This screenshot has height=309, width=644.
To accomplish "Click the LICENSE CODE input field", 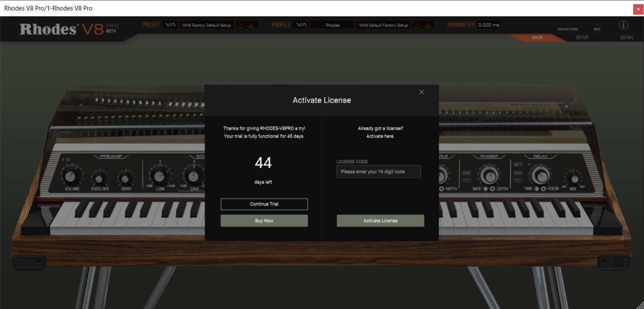I will [379, 171].
